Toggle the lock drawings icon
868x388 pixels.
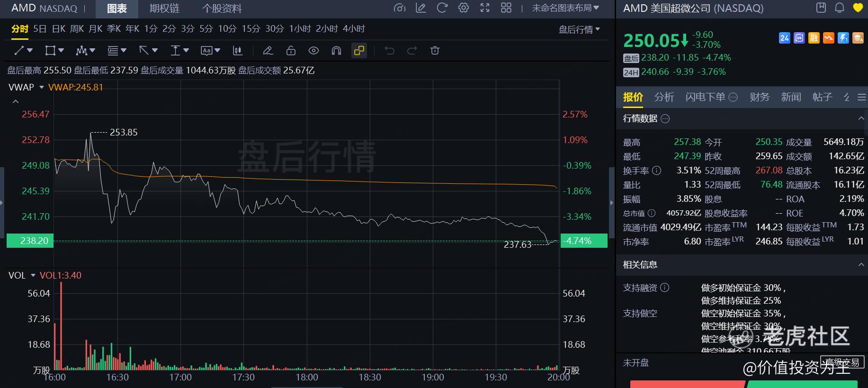pyautogui.click(x=291, y=51)
